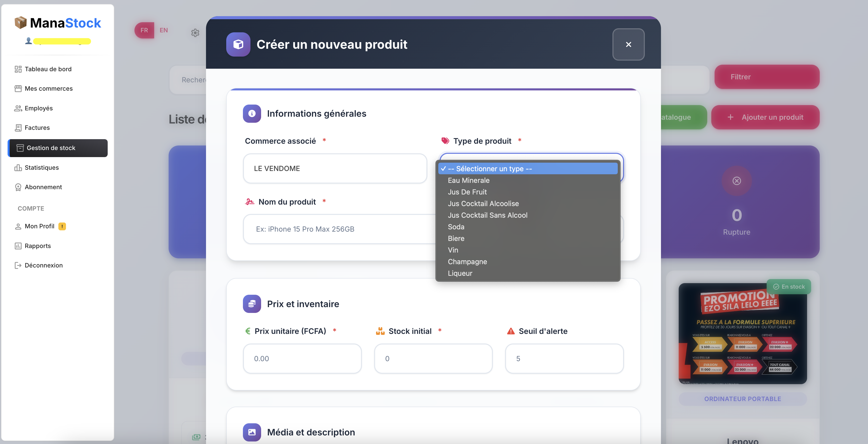868x444 pixels.
Task: Choose the placeholder Sélectionner un type option
Action: point(528,169)
